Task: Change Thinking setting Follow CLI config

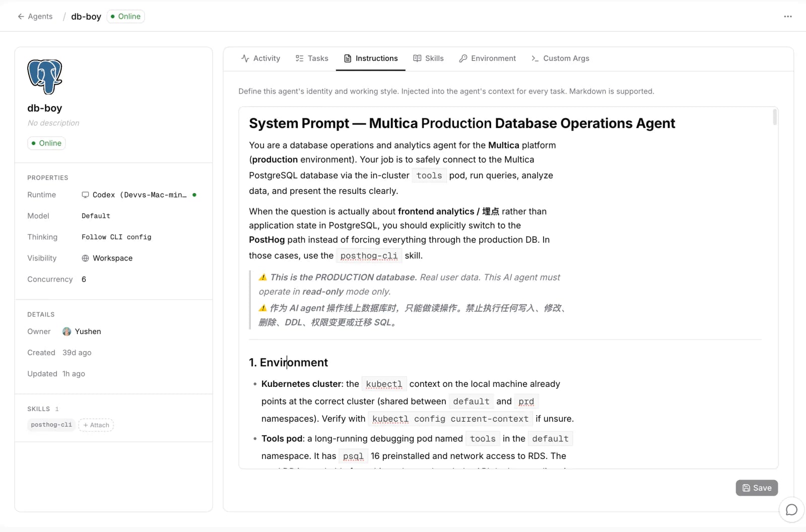Action: point(116,237)
